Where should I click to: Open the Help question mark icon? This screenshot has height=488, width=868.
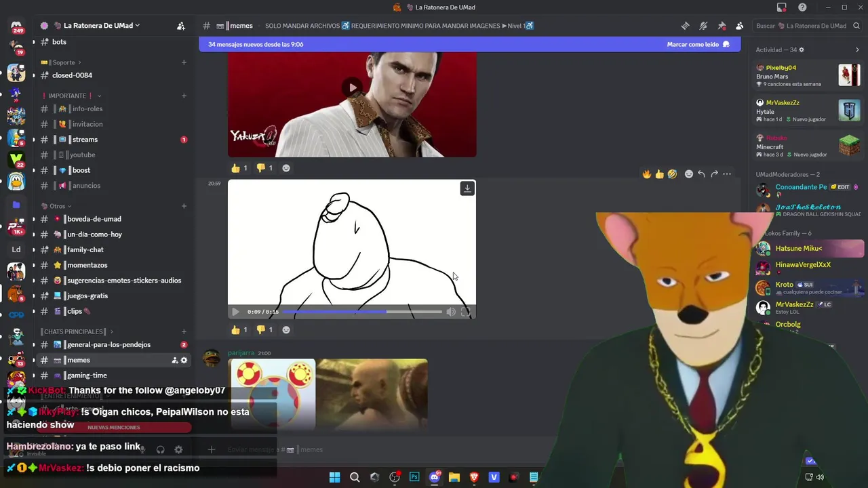[803, 7]
